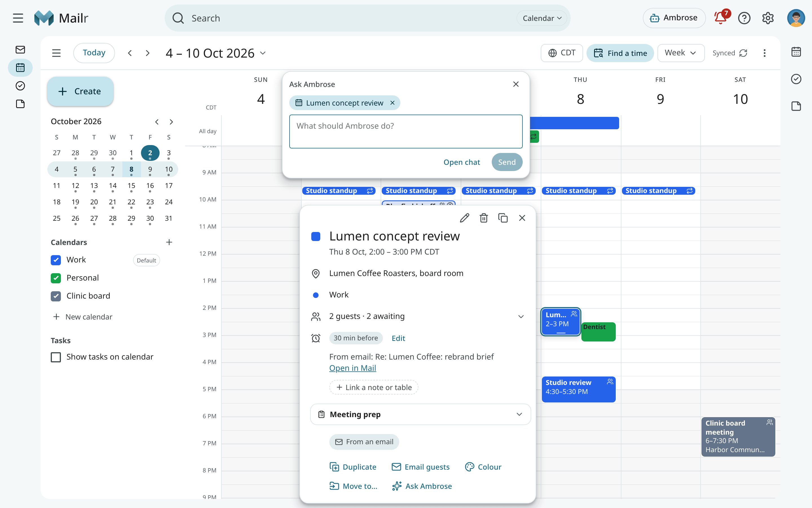Go to next week arrow
Screen dimensions: 812x508
point(148,53)
